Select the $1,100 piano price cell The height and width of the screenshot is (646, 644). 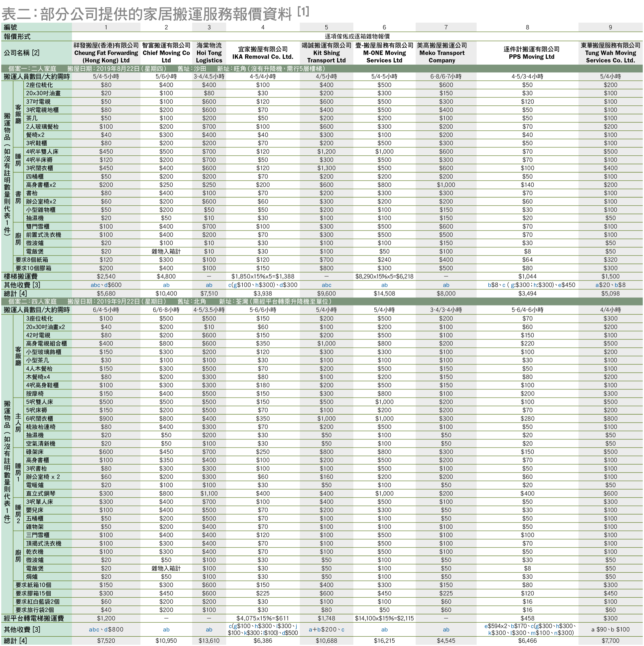point(209,493)
